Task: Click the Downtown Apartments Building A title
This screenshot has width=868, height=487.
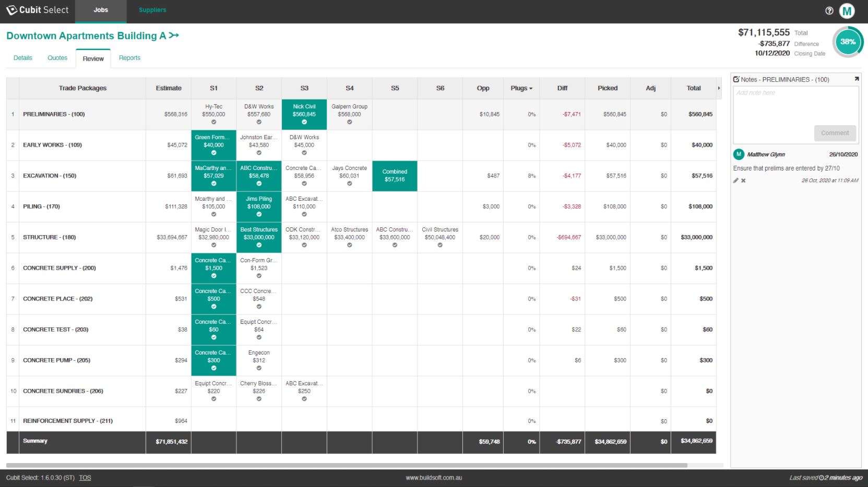Action: pyautogui.click(x=86, y=35)
